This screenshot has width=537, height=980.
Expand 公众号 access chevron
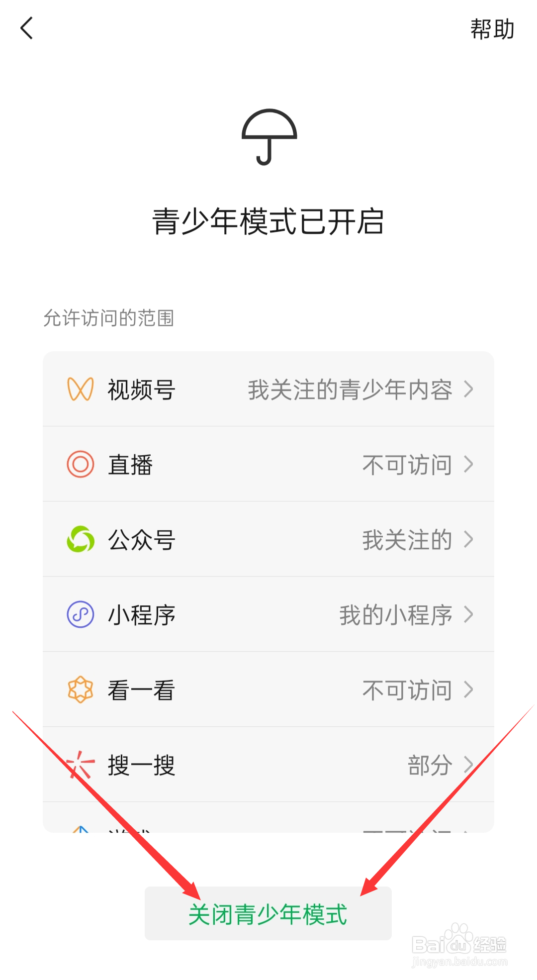pyautogui.click(x=468, y=539)
